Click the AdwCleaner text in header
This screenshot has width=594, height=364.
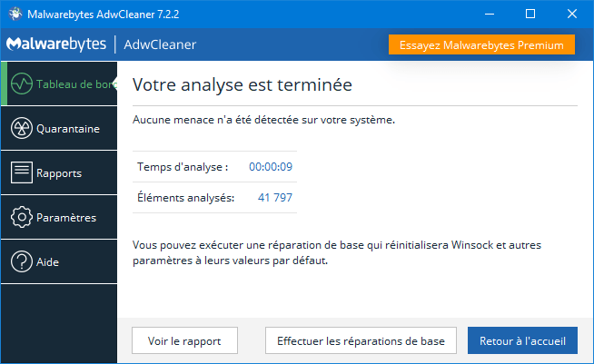tap(160, 44)
